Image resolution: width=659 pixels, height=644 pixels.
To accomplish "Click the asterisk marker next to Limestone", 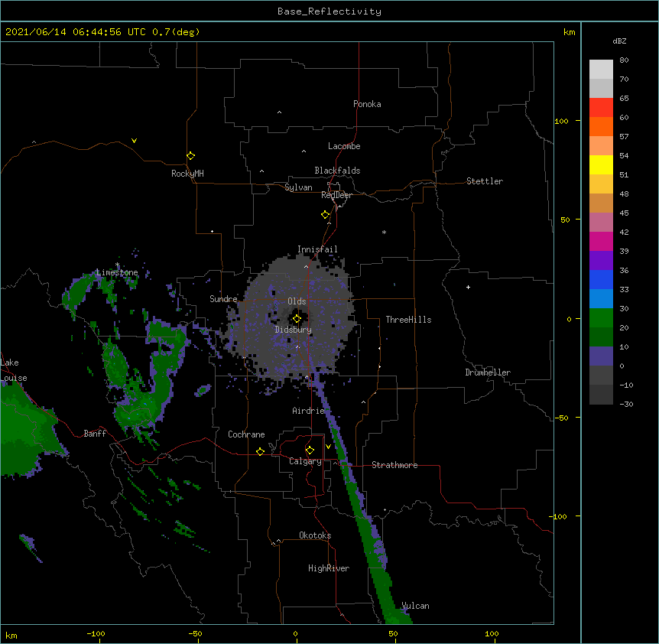I will (118, 265).
